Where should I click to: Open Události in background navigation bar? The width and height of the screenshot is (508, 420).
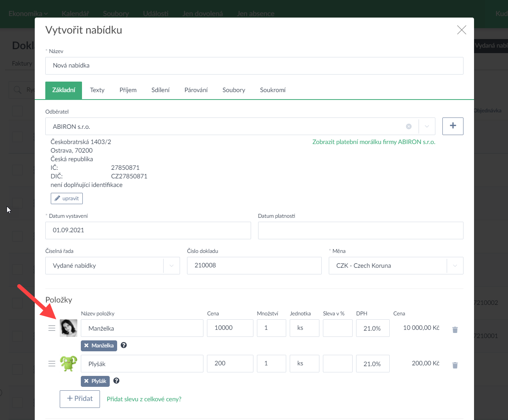coord(156,14)
